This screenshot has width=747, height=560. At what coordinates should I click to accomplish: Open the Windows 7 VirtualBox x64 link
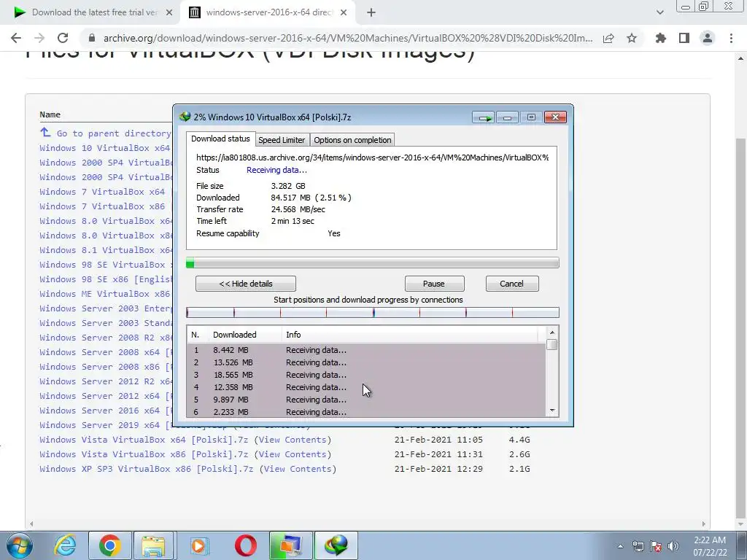[102, 192]
